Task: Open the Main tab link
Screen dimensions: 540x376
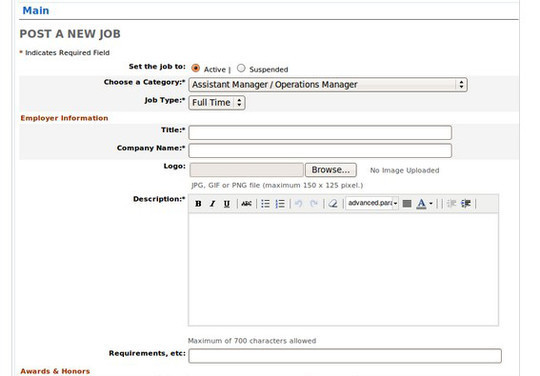Action: point(36,11)
